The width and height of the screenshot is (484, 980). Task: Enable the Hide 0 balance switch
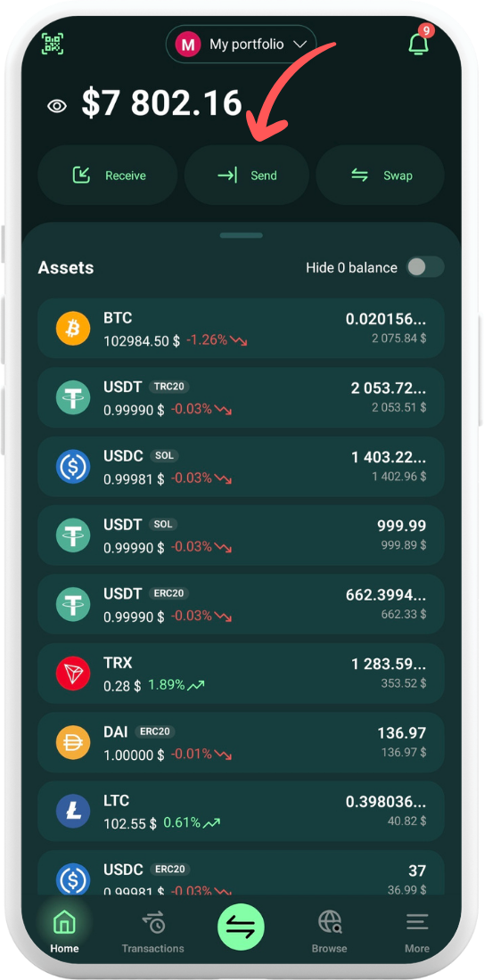425,267
